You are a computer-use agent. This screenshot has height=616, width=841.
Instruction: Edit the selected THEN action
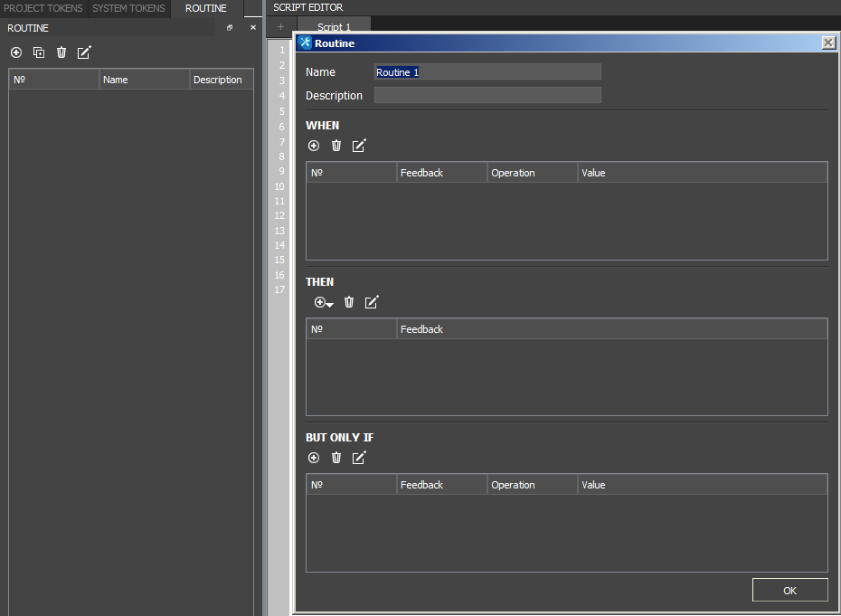click(x=372, y=302)
